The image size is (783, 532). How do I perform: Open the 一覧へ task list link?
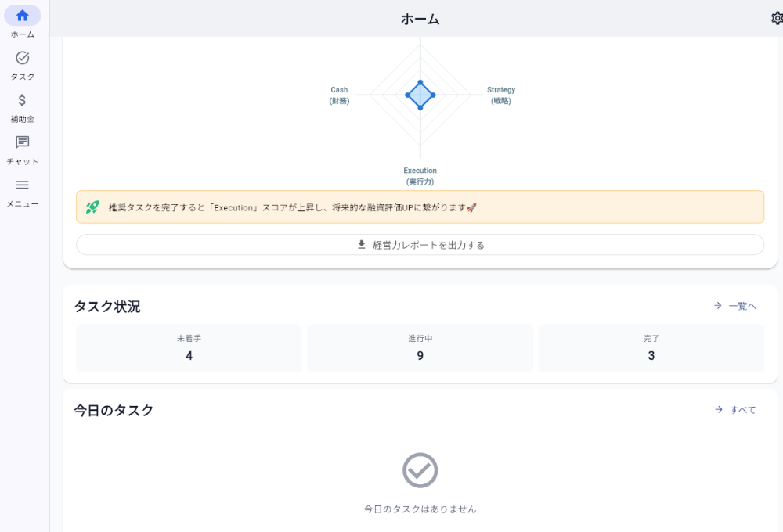[740, 306]
